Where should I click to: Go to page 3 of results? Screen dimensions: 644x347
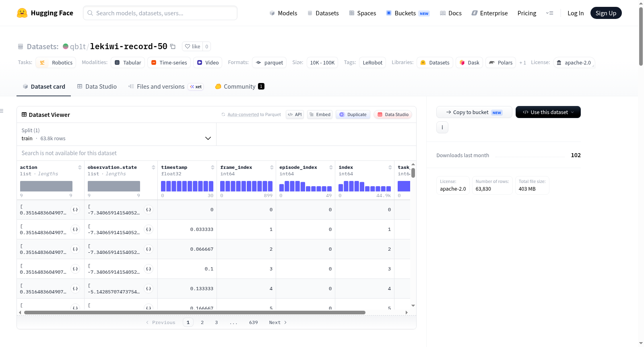(216, 322)
